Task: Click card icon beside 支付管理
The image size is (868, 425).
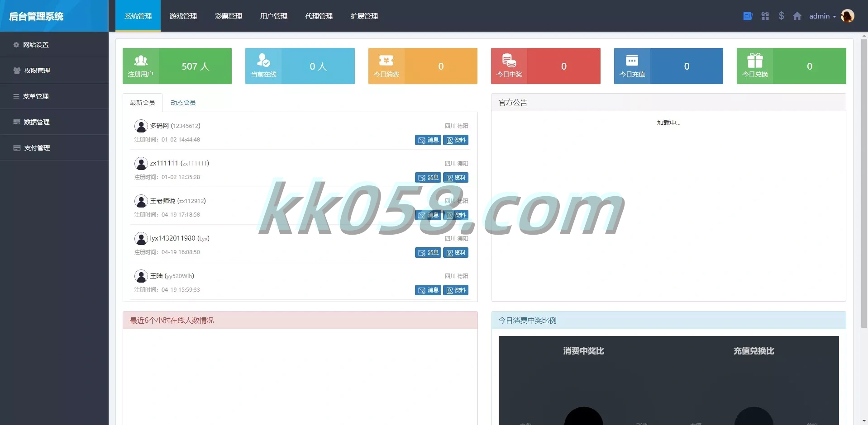Action: tap(17, 148)
